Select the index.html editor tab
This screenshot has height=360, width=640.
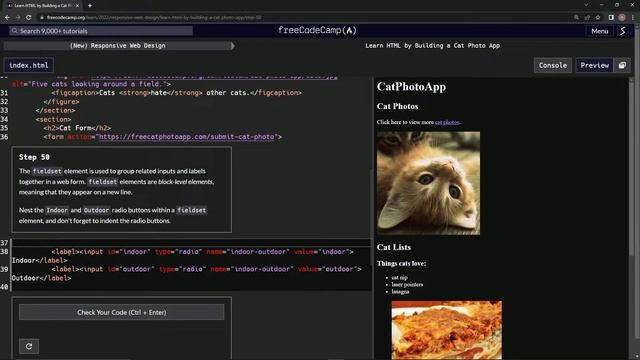(x=29, y=65)
